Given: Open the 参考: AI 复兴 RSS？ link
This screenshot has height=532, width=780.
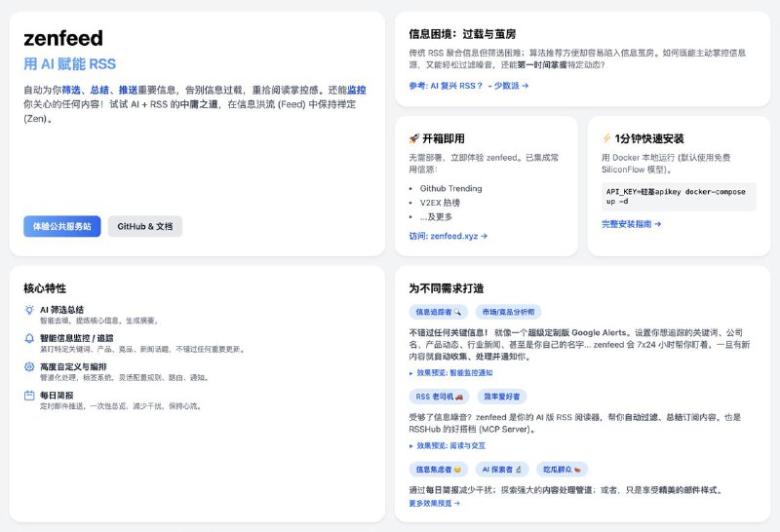Looking at the screenshot, I should point(468,86).
